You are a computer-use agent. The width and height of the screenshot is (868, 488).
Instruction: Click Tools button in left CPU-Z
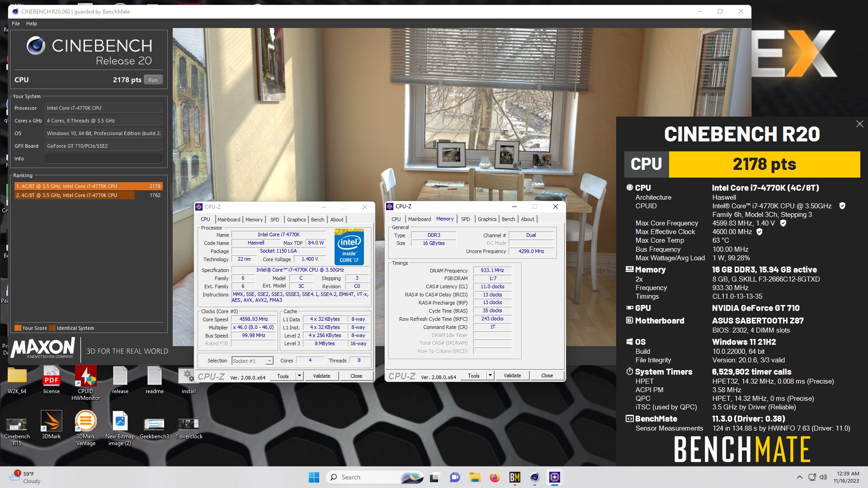283,376
